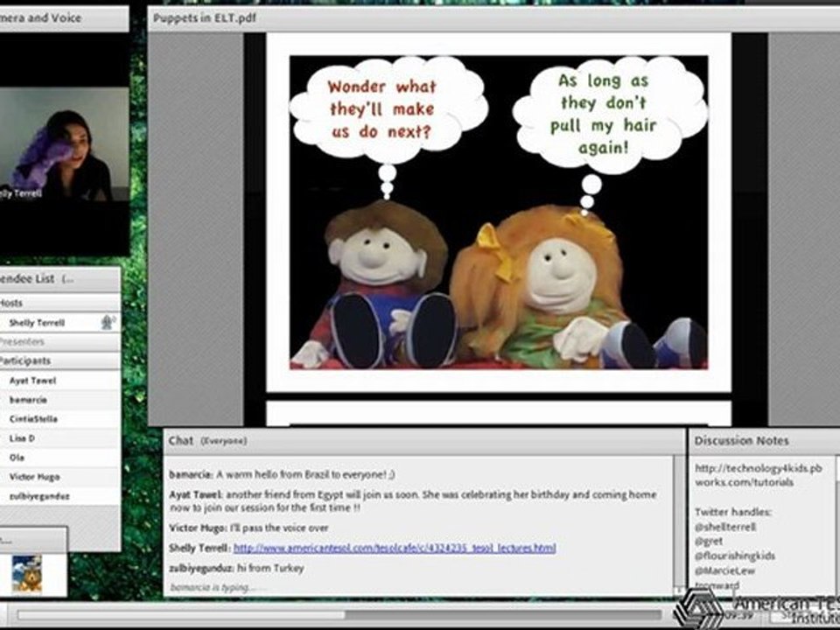
Task: Collapse the Hosts group in the attendee list
Action: [60, 303]
